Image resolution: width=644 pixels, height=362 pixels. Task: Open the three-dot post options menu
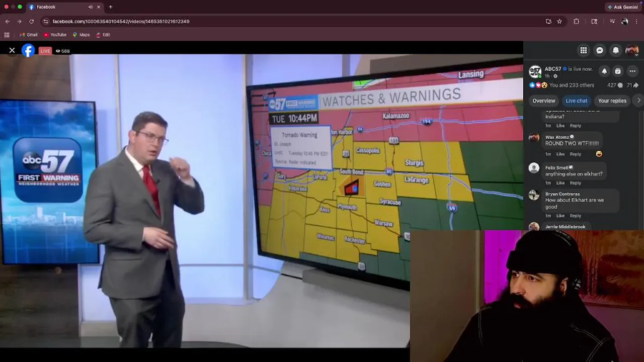632,71
